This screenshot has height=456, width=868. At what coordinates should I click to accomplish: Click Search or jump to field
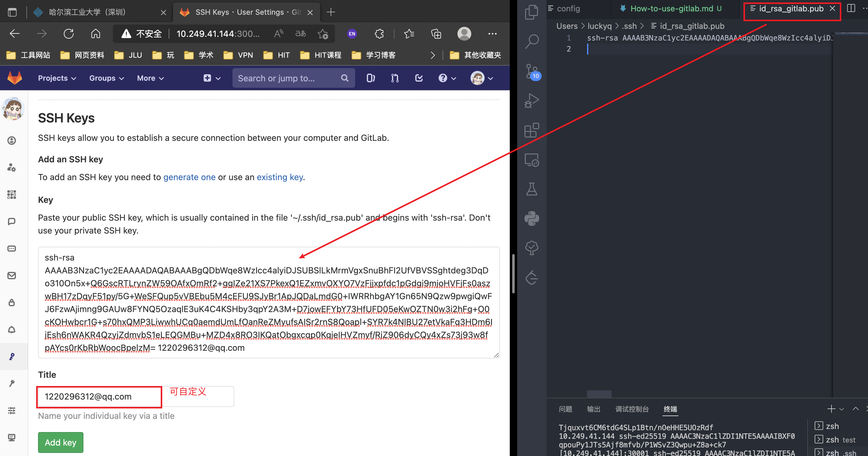coord(294,78)
